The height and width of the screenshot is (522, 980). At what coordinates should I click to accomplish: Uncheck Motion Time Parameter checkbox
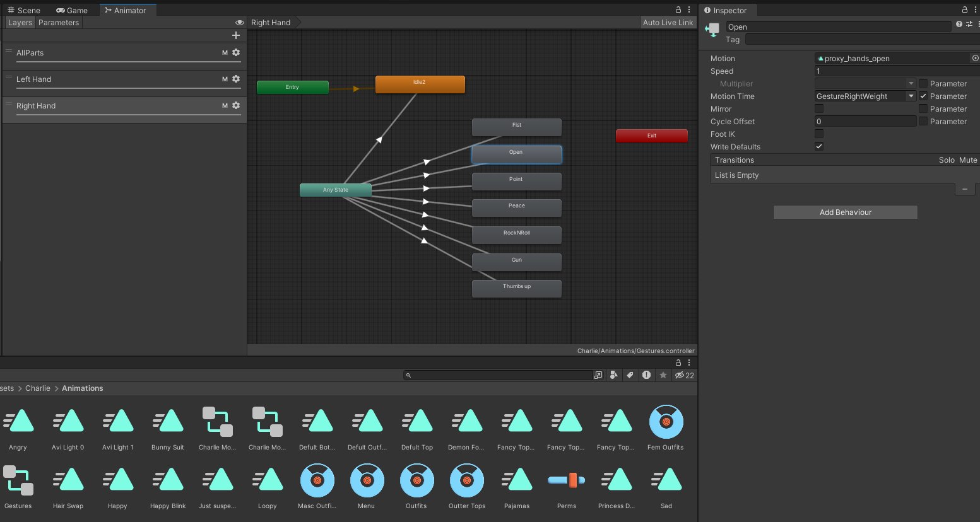coord(923,96)
